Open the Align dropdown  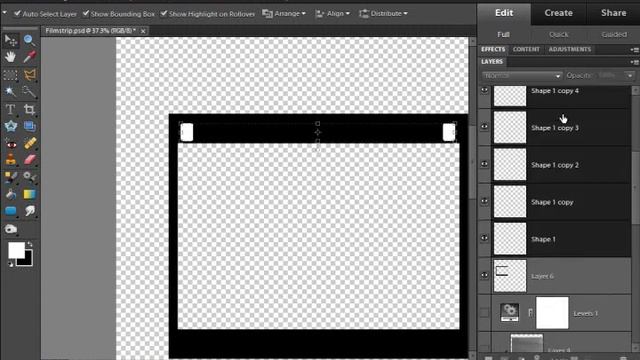click(333, 13)
